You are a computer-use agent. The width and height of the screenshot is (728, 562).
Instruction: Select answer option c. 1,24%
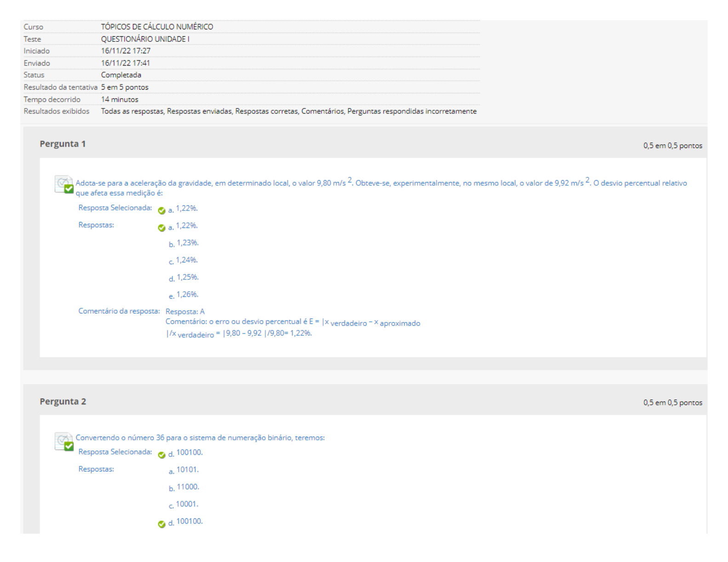click(186, 260)
